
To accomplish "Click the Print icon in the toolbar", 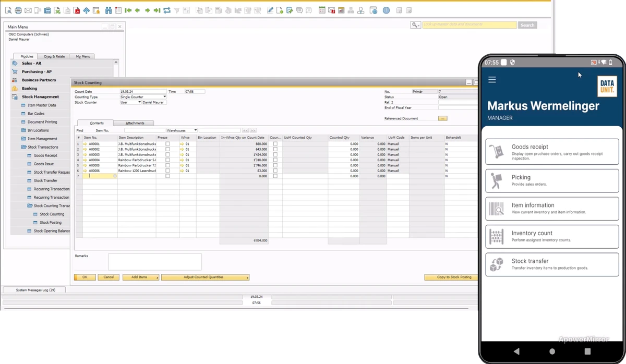I will tap(18, 10).
